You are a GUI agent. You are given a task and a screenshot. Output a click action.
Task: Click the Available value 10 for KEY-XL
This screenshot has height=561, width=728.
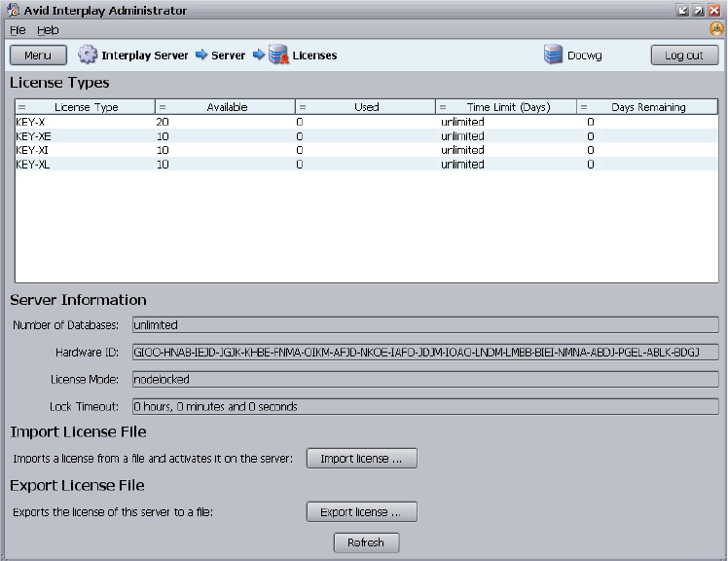coord(163,164)
